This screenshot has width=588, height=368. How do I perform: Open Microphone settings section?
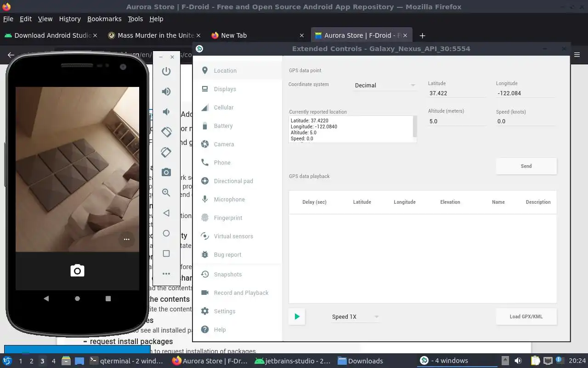(x=237, y=199)
